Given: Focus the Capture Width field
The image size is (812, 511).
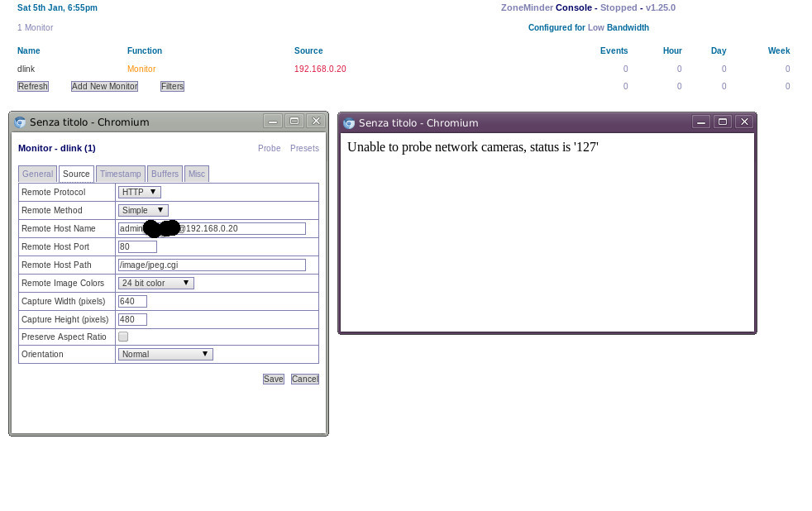Looking at the screenshot, I should [132, 301].
